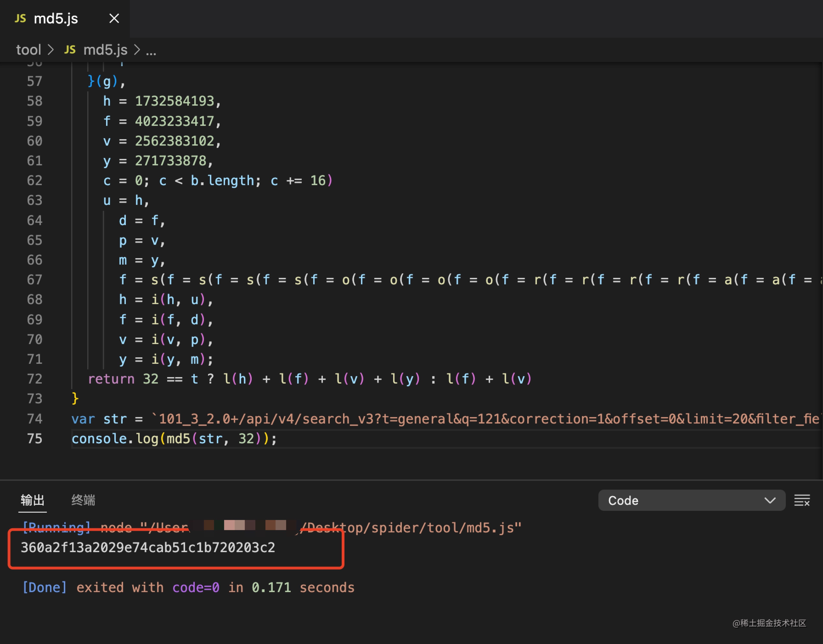
Task: Select the md5.js editor tab
Action: [x=65, y=18]
